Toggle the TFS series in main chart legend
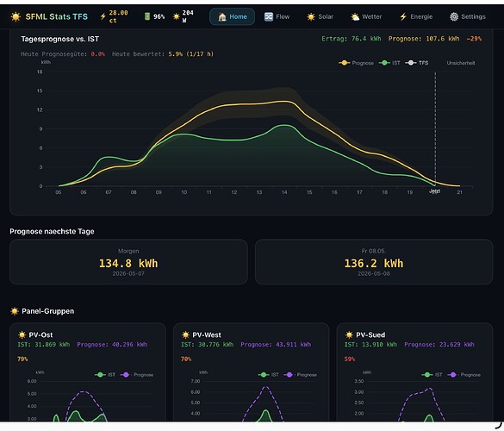 [417, 63]
